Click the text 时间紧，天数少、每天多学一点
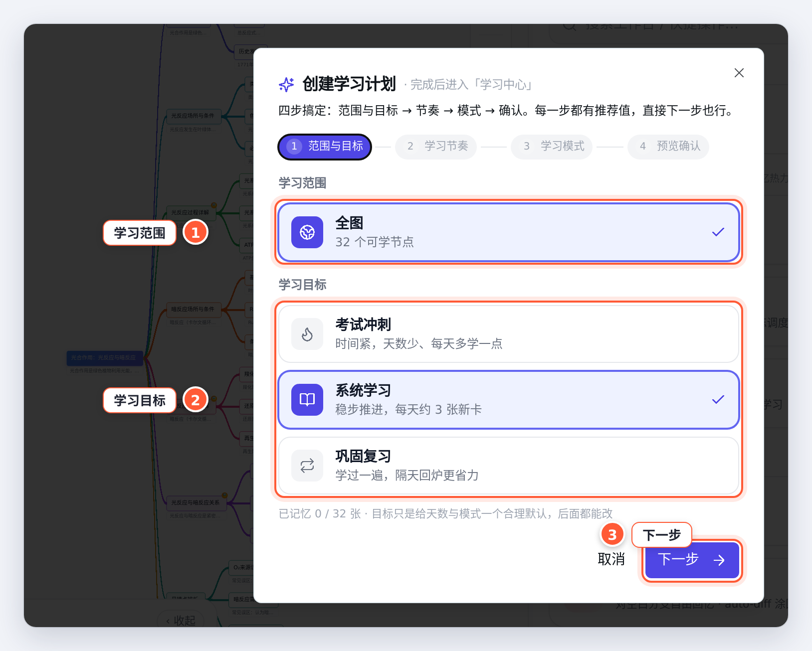812x651 pixels. (x=419, y=344)
